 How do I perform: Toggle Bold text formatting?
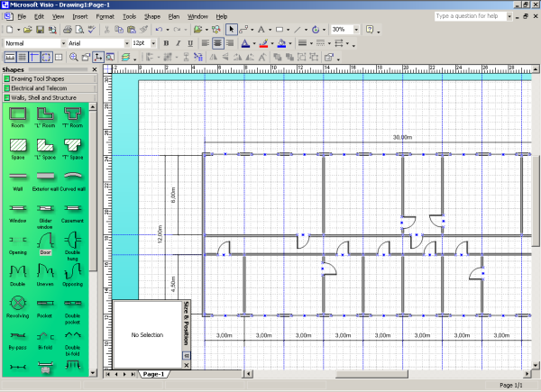click(x=167, y=43)
